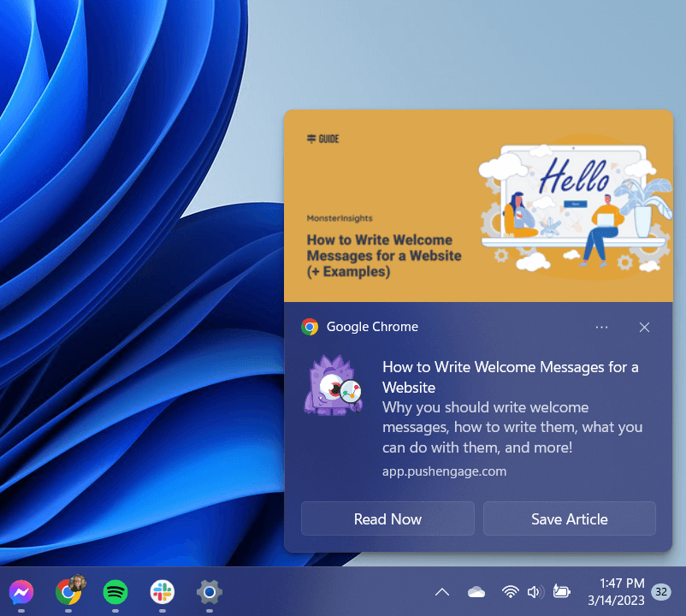Open OneDrive status from the system tray
This screenshot has width=686, height=616.
476,591
